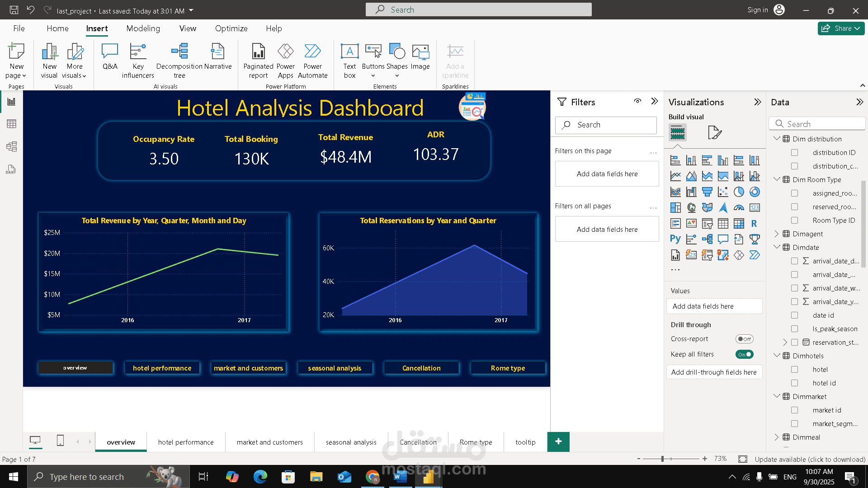Open the More visuals dropdown

(75, 61)
